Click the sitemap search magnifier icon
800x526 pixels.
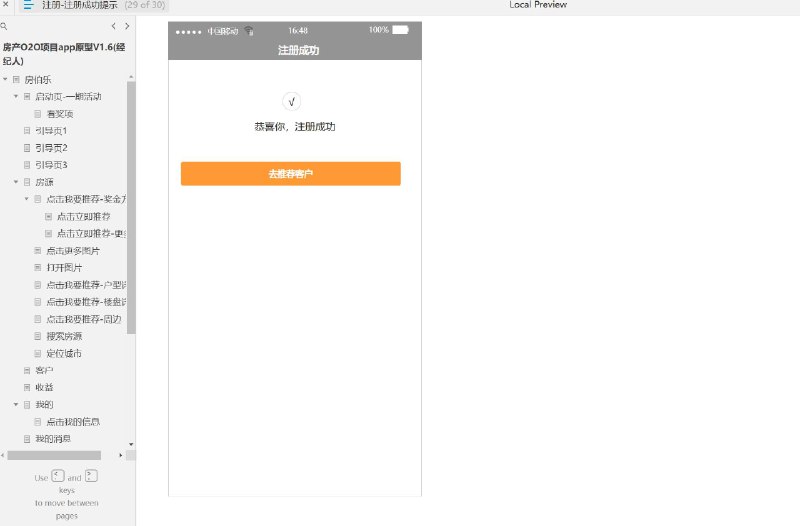coord(4,26)
